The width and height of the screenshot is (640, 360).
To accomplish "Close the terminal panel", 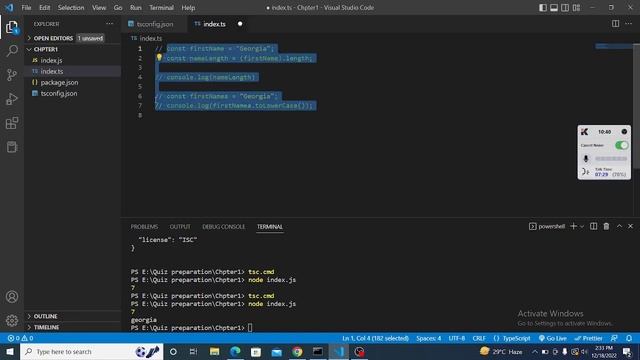I will [631, 226].
